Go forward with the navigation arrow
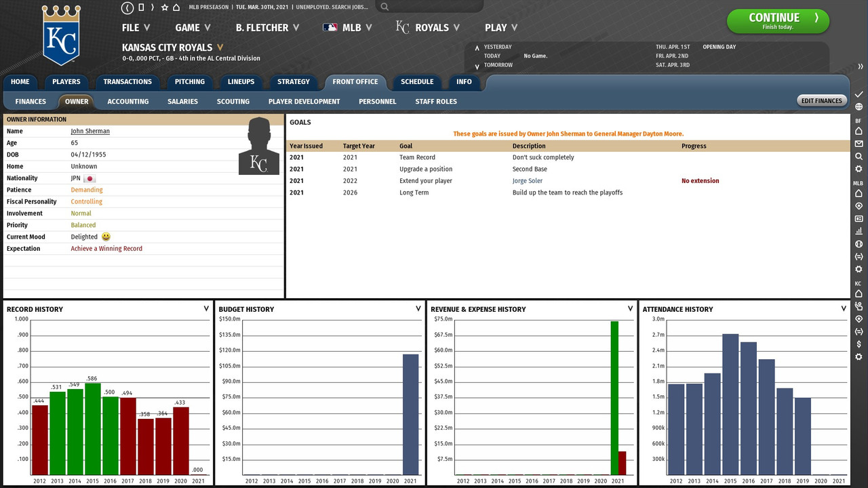868x488 pixels. coord(153,7)
